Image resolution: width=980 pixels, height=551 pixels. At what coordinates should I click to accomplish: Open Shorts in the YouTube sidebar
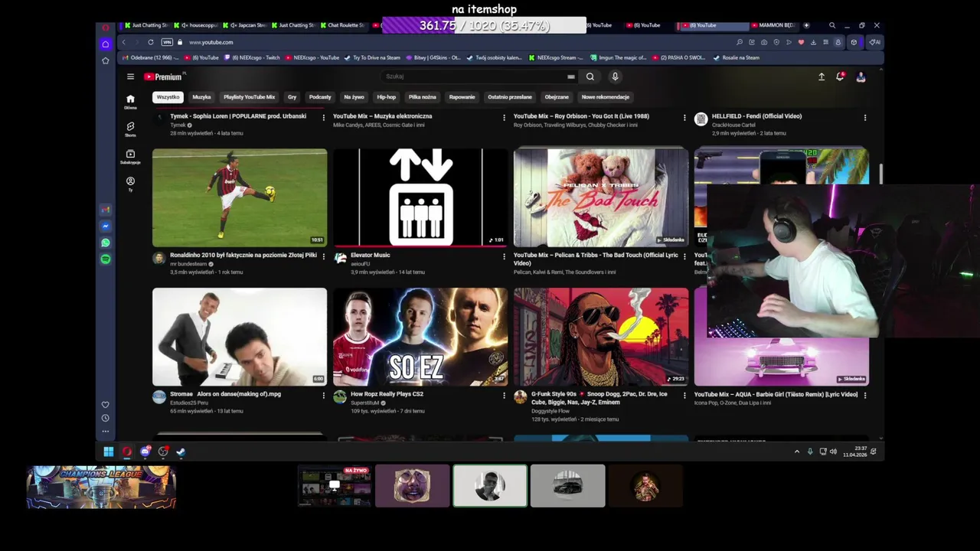(x=130, y=129)
